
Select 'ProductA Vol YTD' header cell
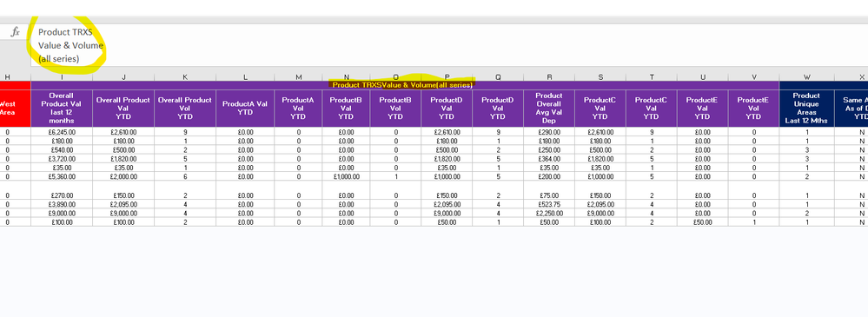[x=298, y=108]
